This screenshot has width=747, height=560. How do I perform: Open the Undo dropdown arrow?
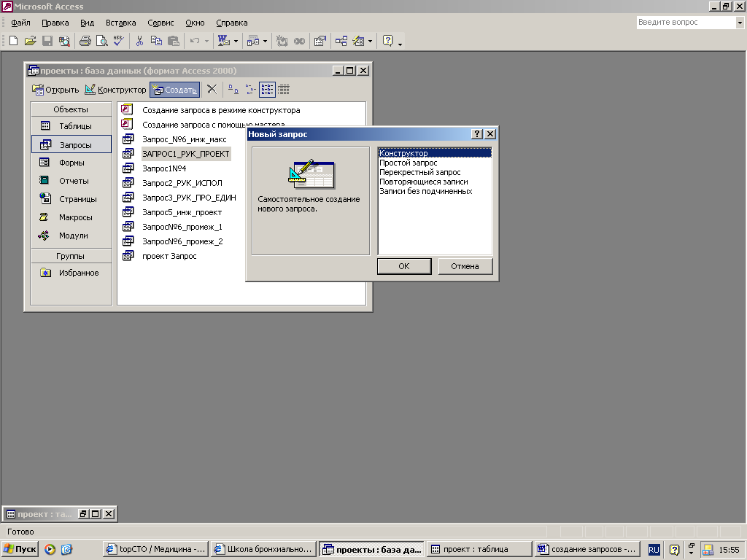tap(206, 42)
